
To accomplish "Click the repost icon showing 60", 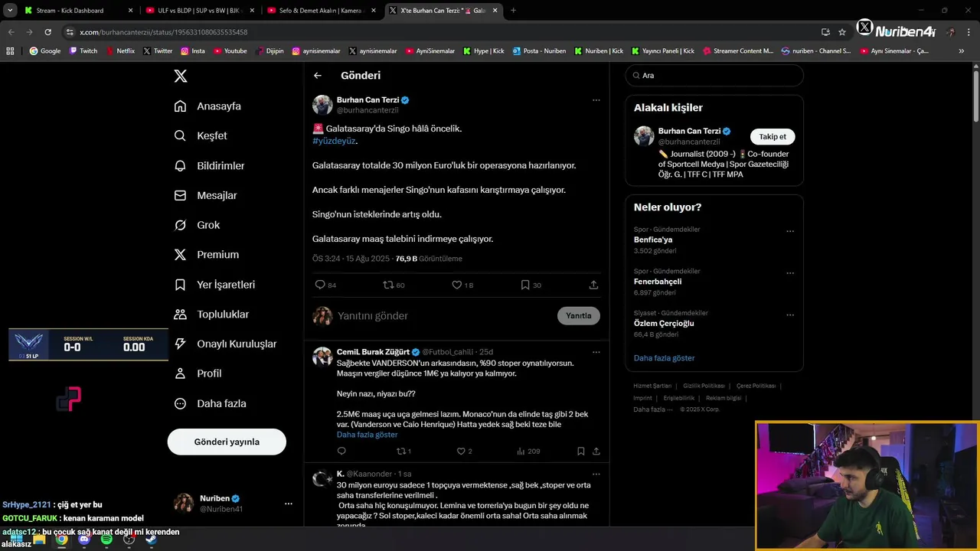I will point(388,285).
